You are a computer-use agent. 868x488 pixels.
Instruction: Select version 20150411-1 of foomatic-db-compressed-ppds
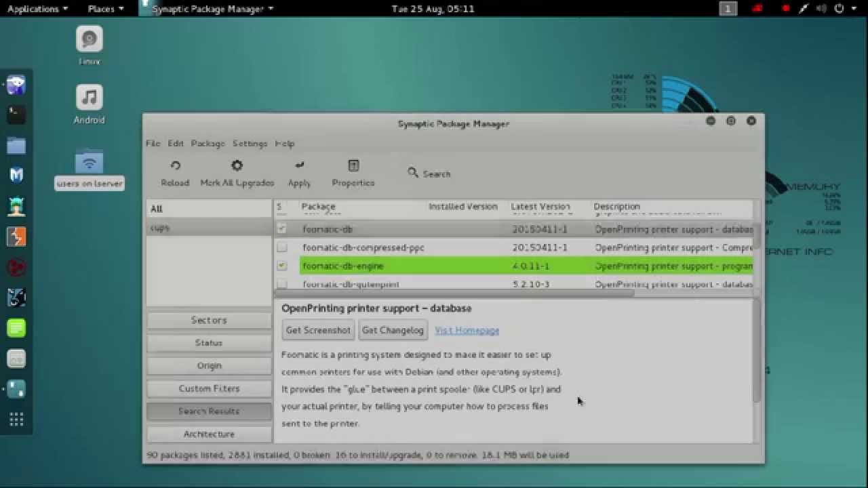[x=540, y=247]
